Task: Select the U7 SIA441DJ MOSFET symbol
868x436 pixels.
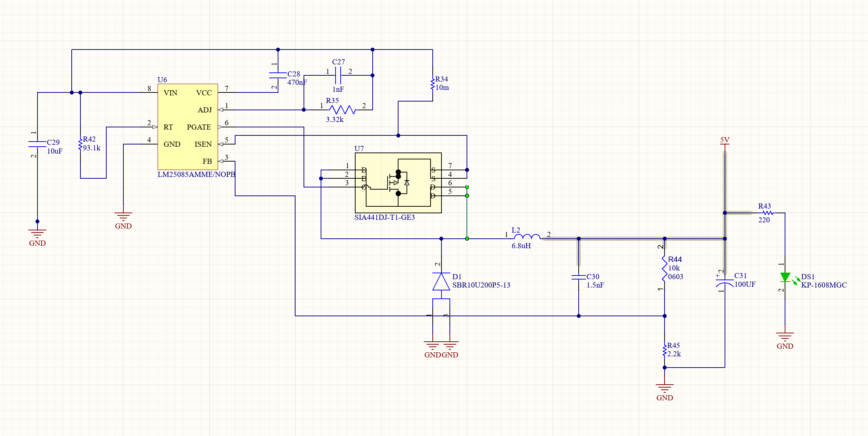Action: pos(398,183)
